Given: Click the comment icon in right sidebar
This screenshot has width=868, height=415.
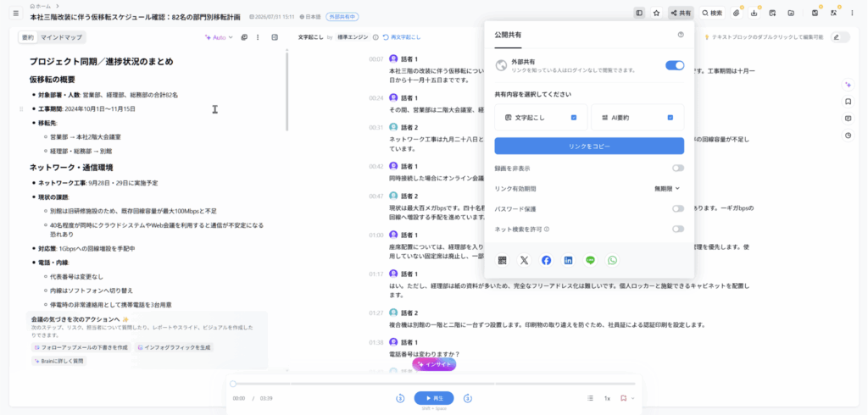Looking at the screenshot, I should pos(848,119).
